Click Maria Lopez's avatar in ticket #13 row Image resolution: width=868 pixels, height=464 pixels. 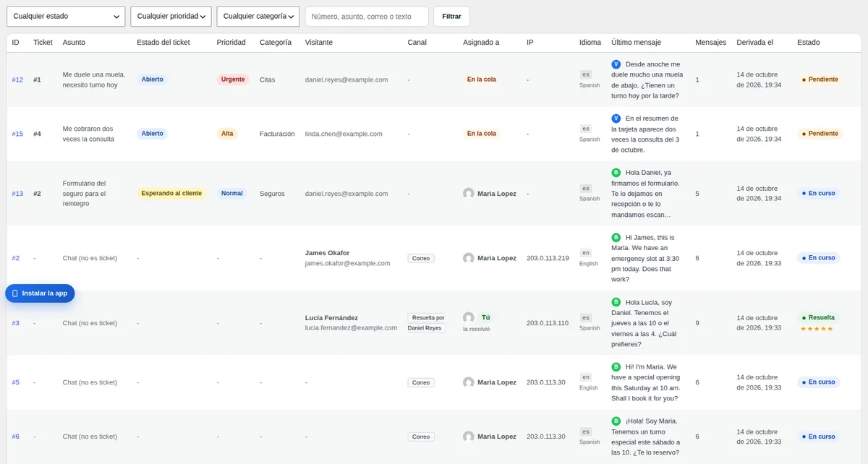tap(469, 194)
